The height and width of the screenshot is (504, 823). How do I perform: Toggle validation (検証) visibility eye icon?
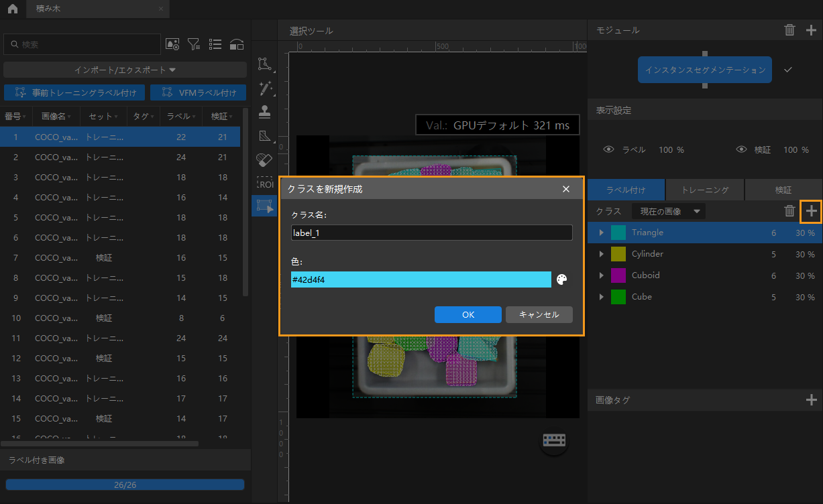(x=741, y=149)
